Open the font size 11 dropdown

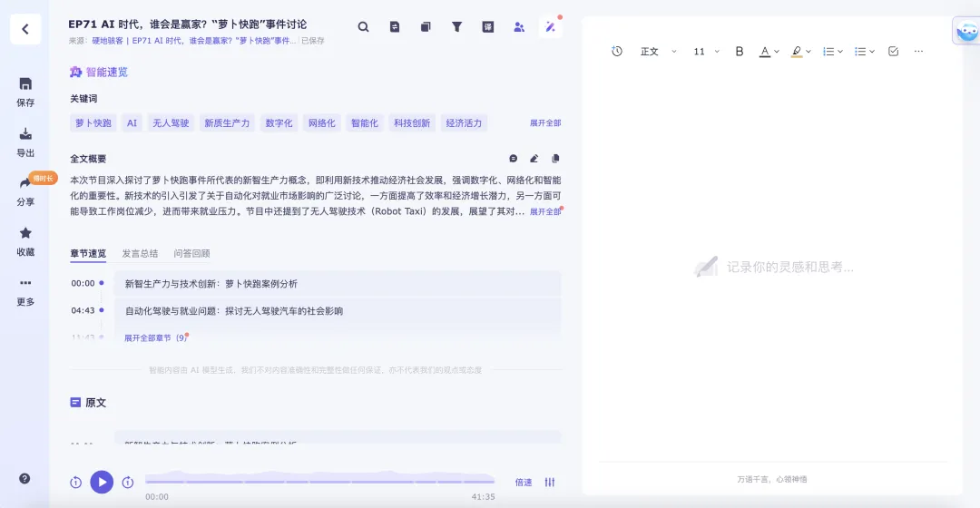(x=706, y=51)
